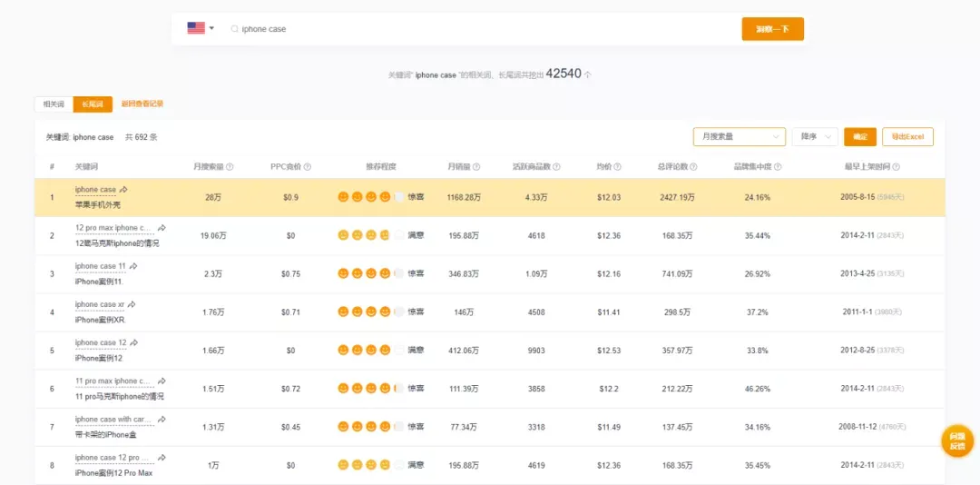This screenshot has height=485, width=980.
Task: Click share icon beside "iphone case" keyword
Action: click(x=123, y=189)
